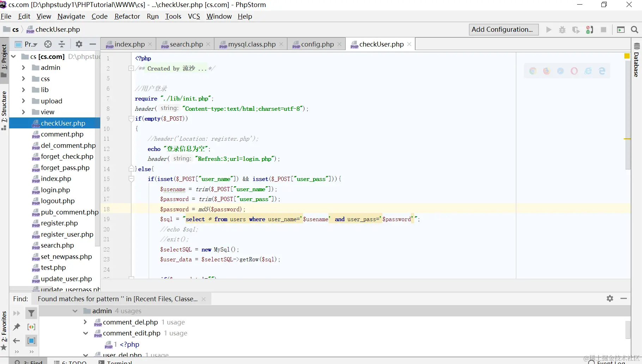Locate current file with the crosshair icon

pyautogui.click(x=48, y=44)
